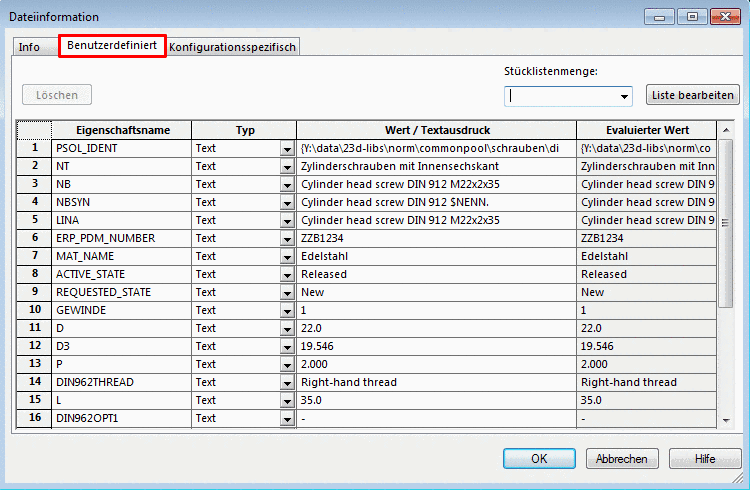Close the Dateiinformation dialog
This screenshot has width=750, height=490.
pos(725,17)
